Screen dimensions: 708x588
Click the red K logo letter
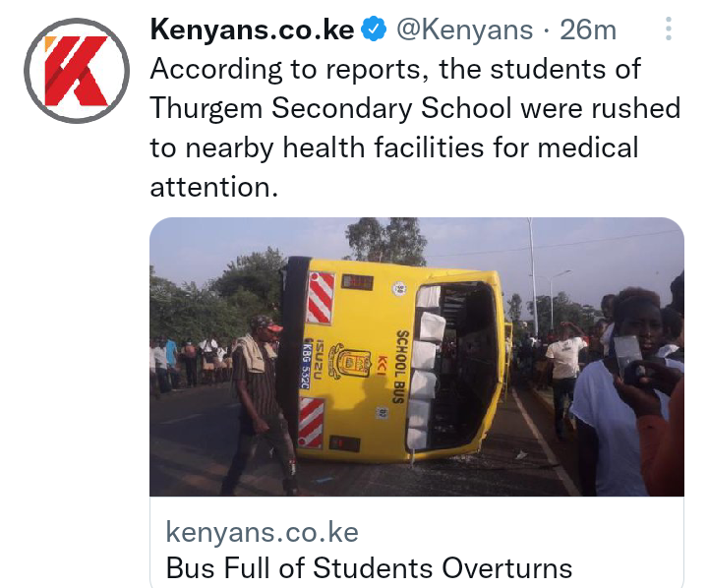coord(77,71)
